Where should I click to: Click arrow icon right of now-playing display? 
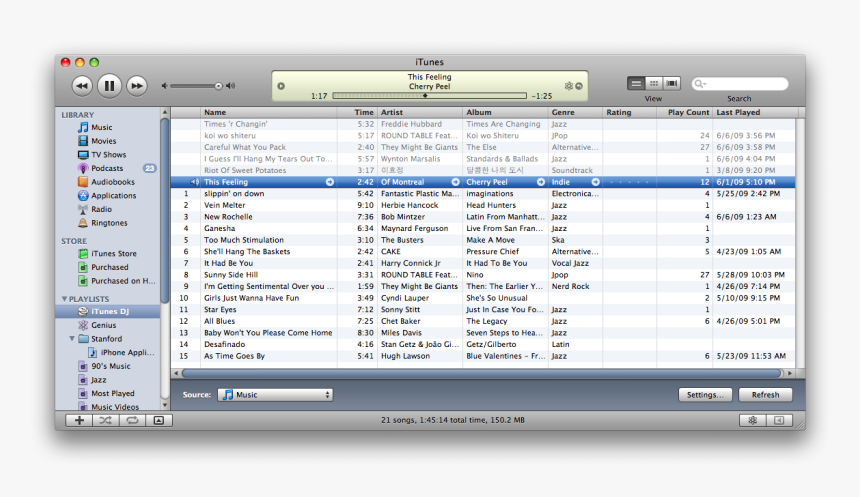[579, 86]
